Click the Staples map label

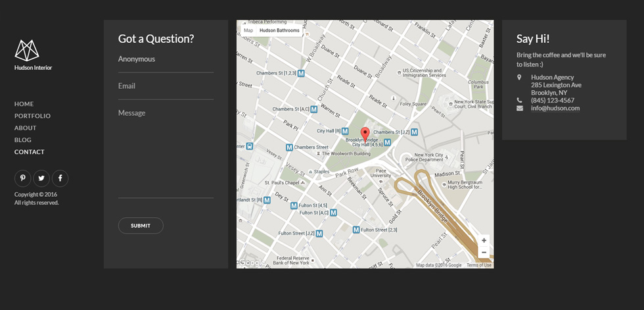point(321,172)
